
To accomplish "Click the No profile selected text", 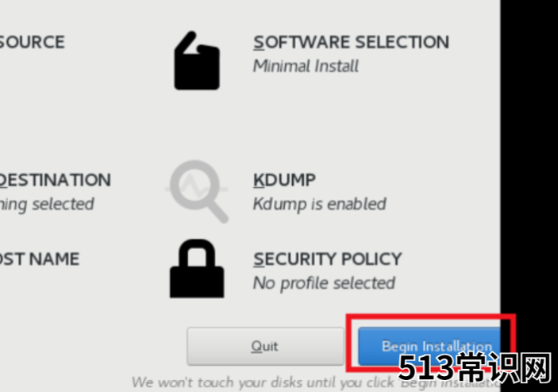I will tap(324, 283).
